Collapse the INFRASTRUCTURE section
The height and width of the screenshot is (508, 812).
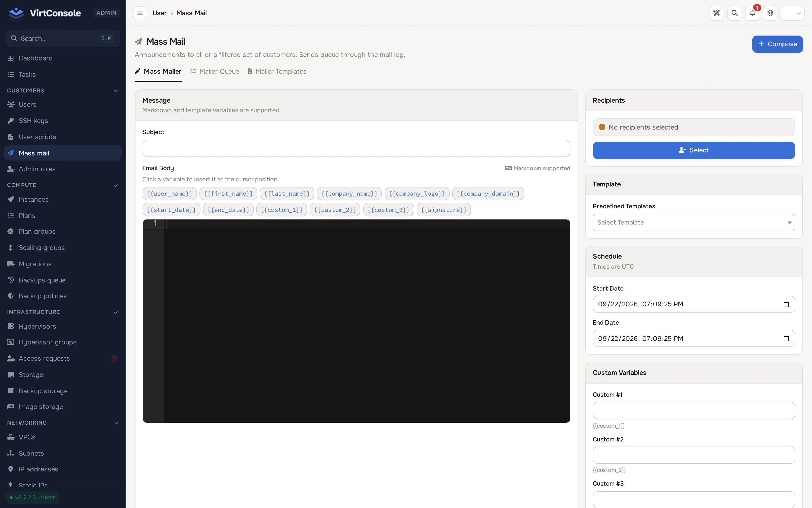tap(63, 312)
